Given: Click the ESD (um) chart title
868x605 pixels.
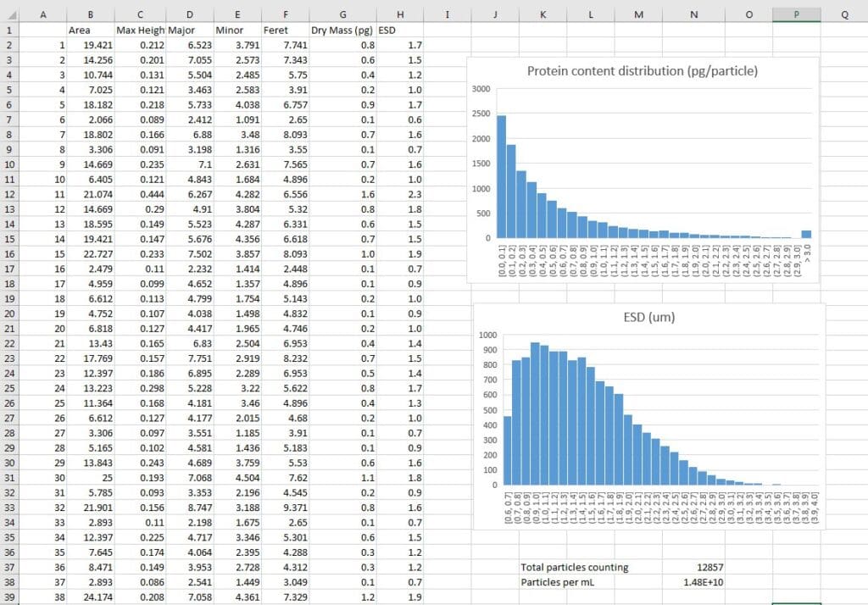Looking at the screenshot, I should [x=648, y=315].
